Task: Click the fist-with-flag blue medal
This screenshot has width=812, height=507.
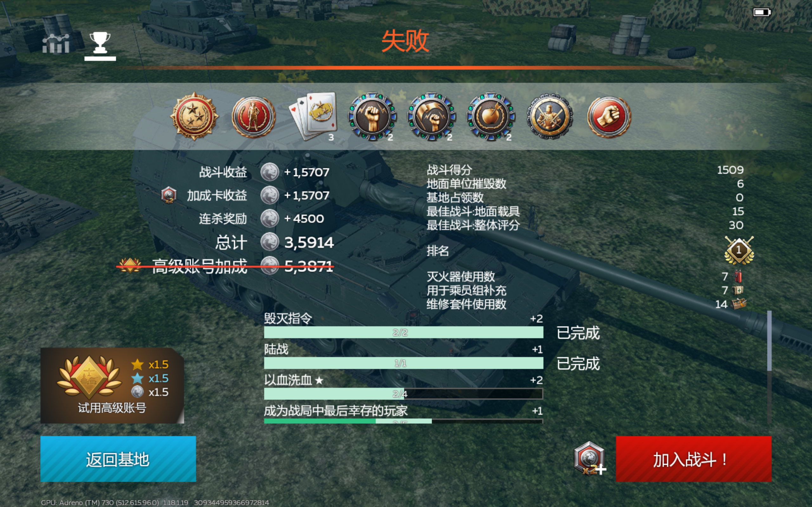Action: pos(431,117)
